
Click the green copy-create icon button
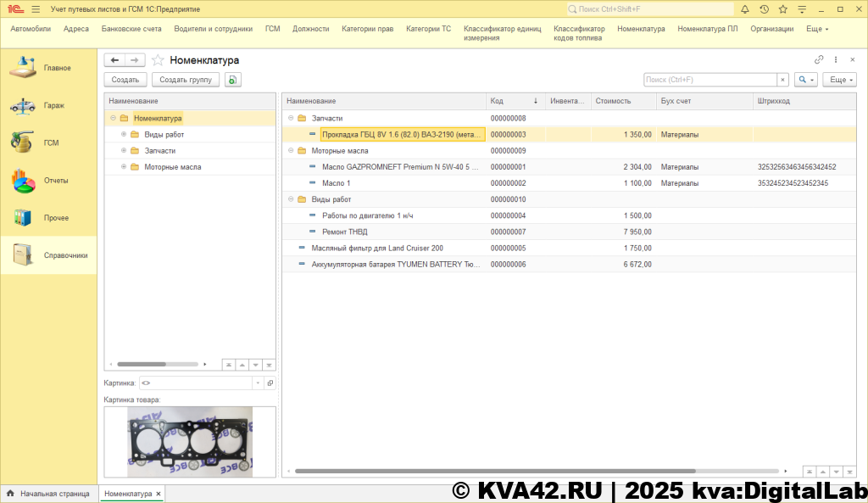pyautogui.click(x=233, y=80)
